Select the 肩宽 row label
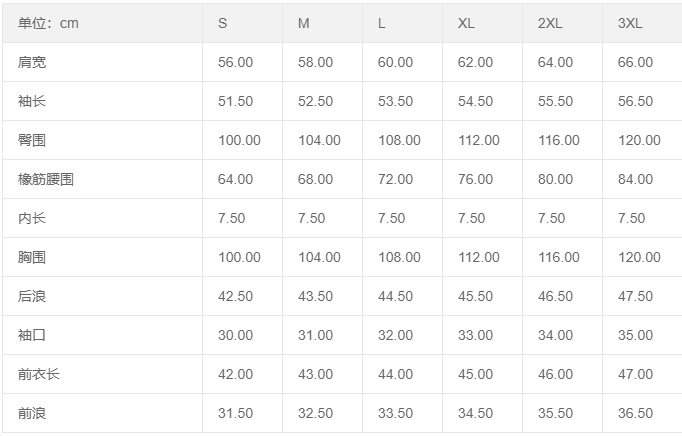Screen dimensions: 682x436 click(x=32, y=62)
